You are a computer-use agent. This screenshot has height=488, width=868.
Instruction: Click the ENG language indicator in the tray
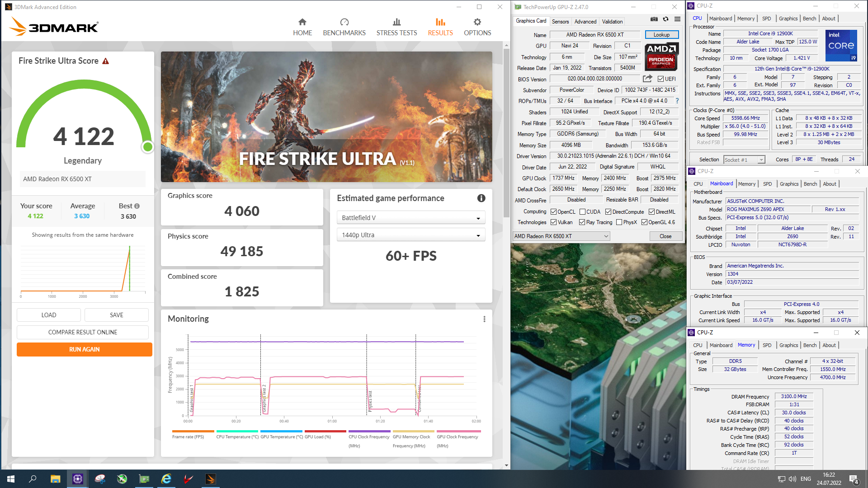coord(806,479)
